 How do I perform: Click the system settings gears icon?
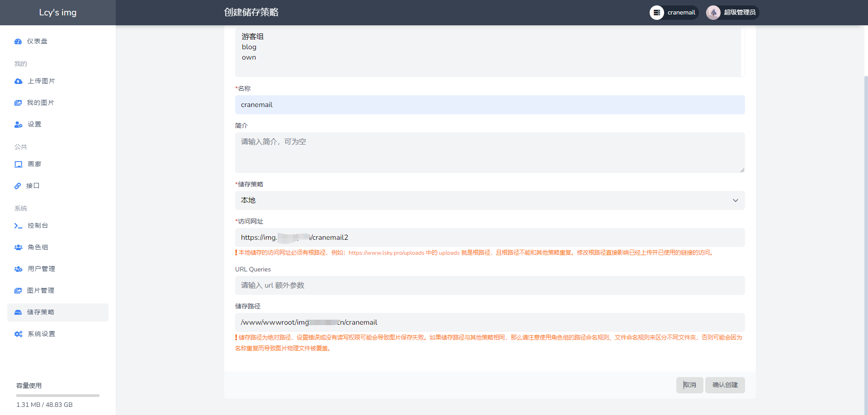18,334
